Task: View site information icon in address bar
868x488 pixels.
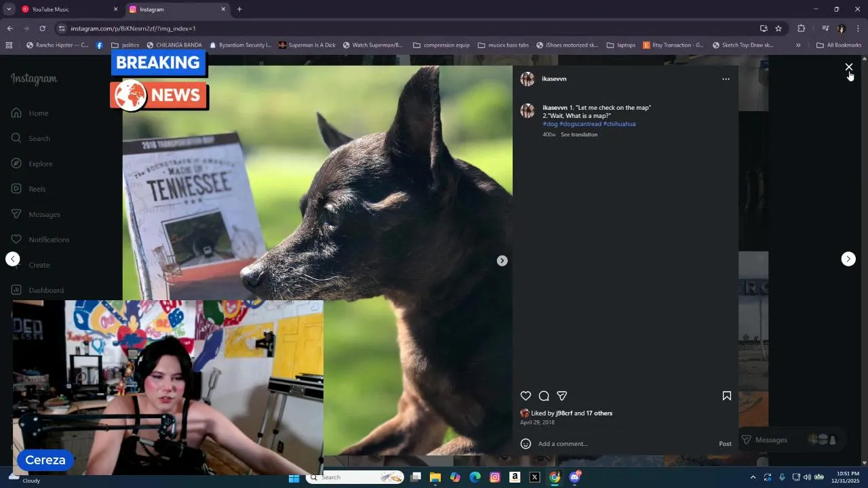Action: 62,28
